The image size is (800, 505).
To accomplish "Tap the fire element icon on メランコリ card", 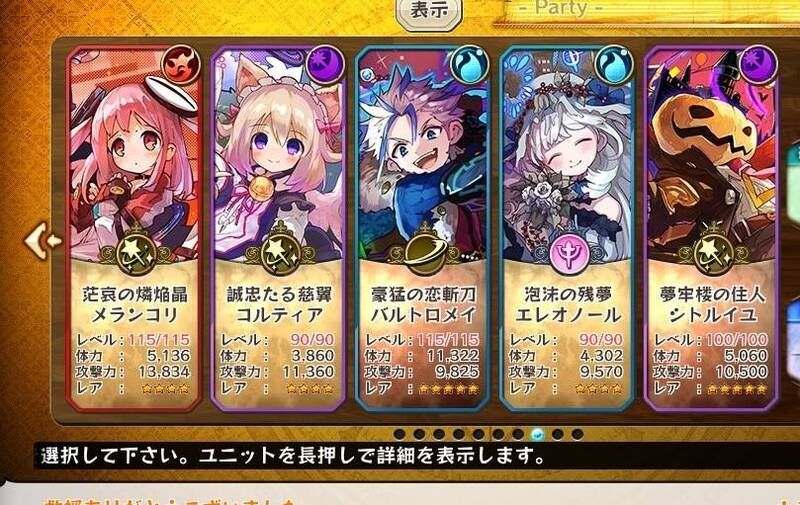I will (x=181, y=65).
